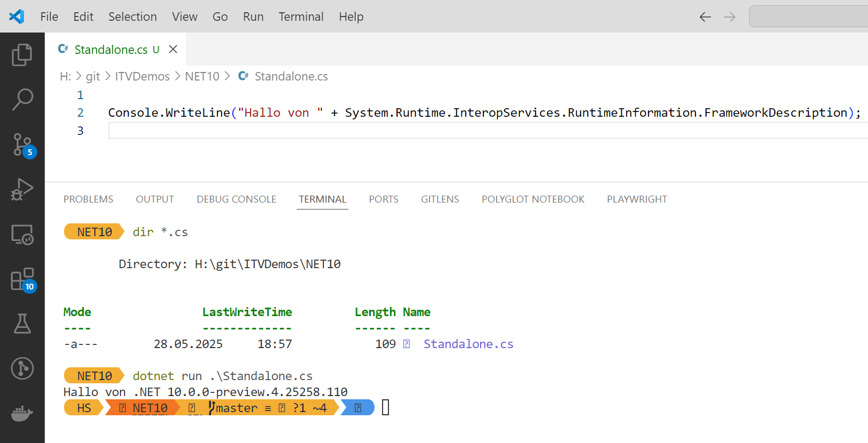The width and height of the screenshot is (868, 443).
Task: Switch to the DEBUG CONSOLE panel tab
Action: (x=237, y=199)
